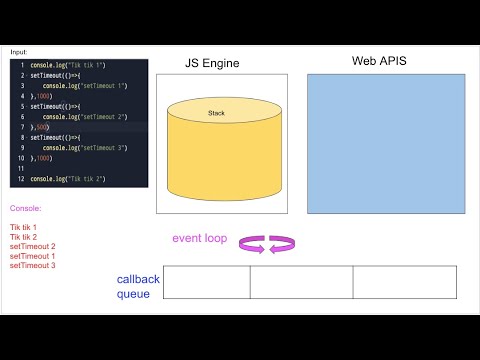
Task: Click the first callback queue cell
Action: pos(207,282)
